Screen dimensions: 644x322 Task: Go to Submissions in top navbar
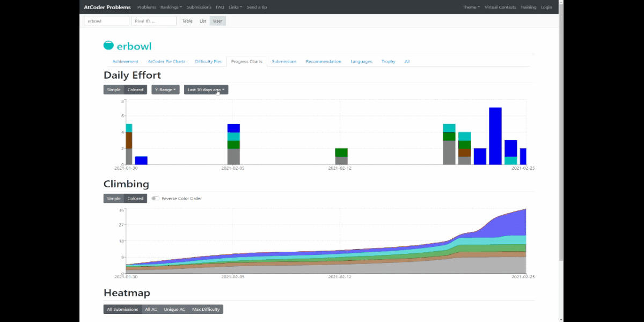(199, 7)
